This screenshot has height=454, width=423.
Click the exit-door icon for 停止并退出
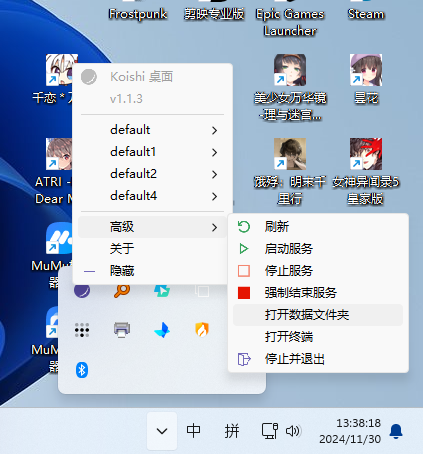244,359
